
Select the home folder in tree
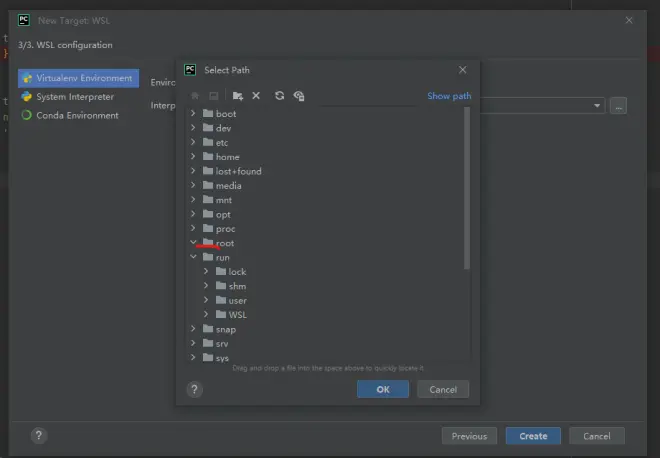227,157
